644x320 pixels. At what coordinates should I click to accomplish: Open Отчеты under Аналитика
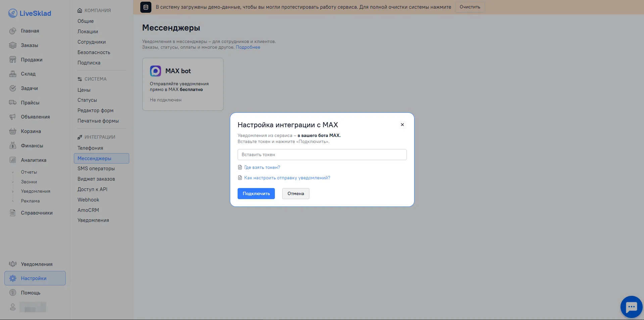tap(29, 172)
